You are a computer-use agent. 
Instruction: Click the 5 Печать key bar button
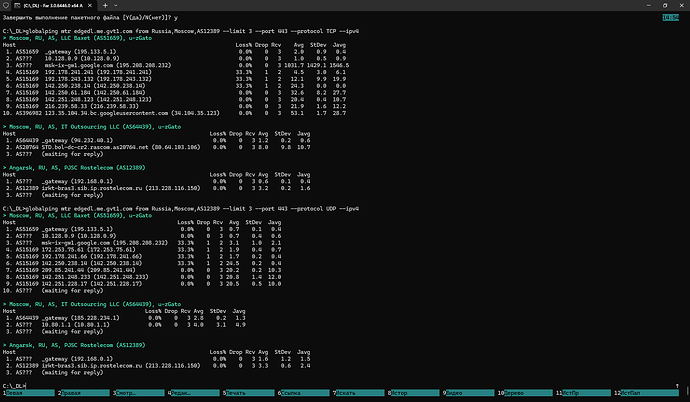point(250,393)
